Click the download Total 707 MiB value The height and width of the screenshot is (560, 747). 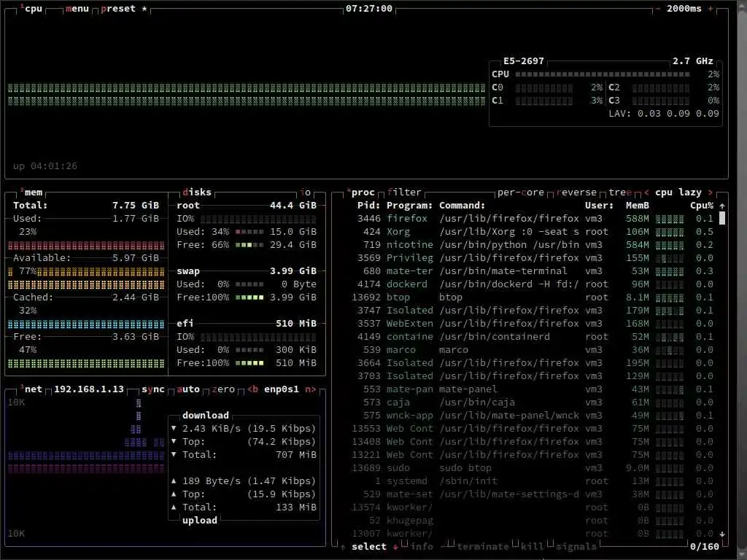pos(296,455)
